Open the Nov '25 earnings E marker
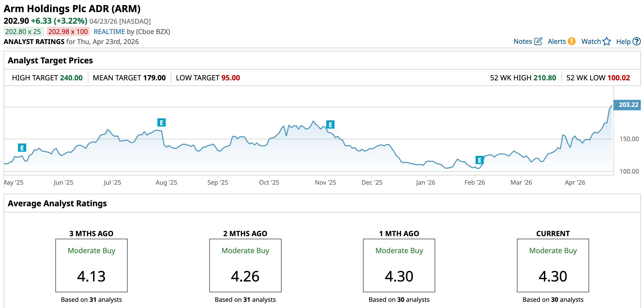Image resolution: width=644 pixels, height=308 pixels. point(330,125)
